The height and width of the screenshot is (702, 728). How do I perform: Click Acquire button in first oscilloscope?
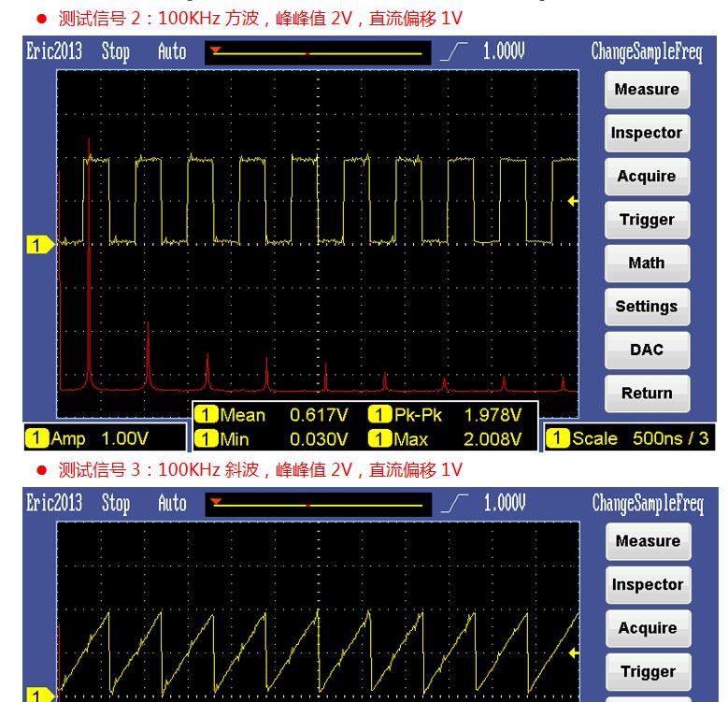(x=647, y=177)
